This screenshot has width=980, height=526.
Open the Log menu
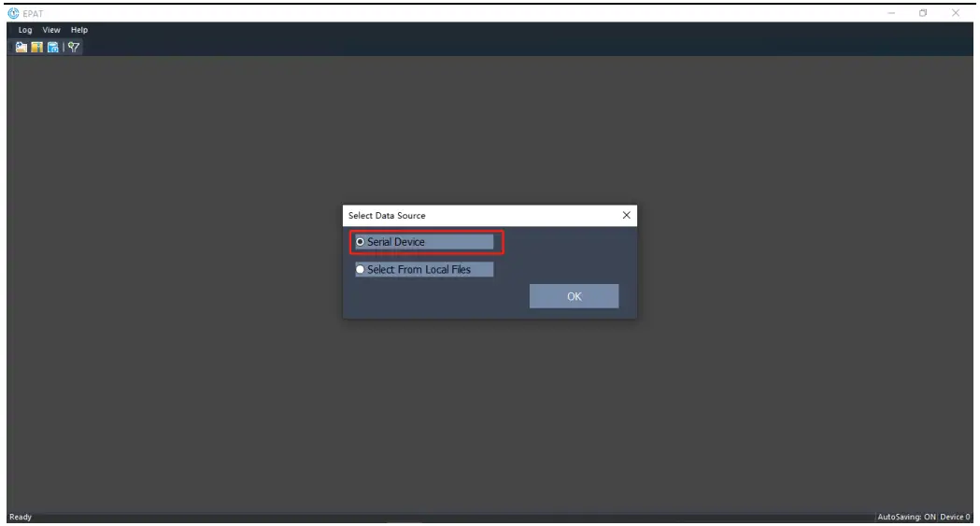[25, 30]
